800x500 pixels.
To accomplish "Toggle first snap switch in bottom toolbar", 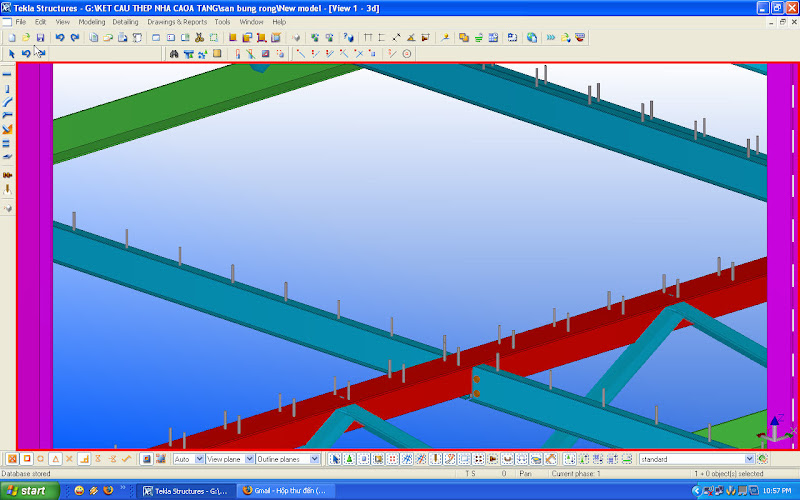I will [x=12, y=459].
